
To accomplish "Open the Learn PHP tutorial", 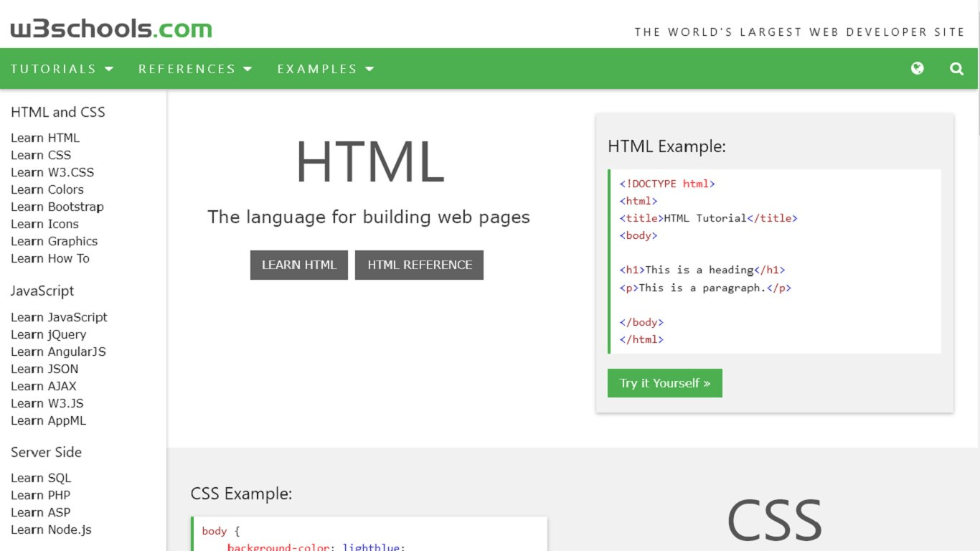I will pyautogui.click(x=40, y=495).
